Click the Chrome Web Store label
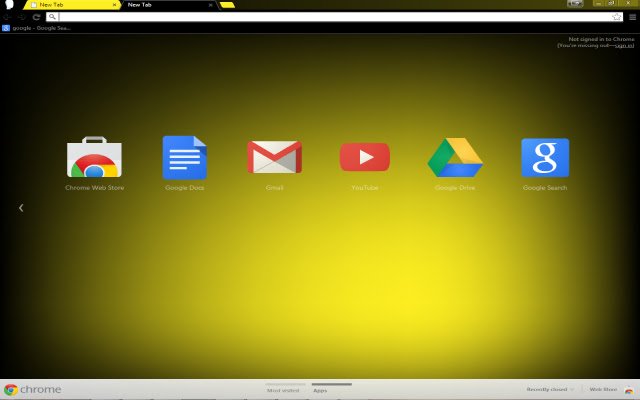 (95, 188)
